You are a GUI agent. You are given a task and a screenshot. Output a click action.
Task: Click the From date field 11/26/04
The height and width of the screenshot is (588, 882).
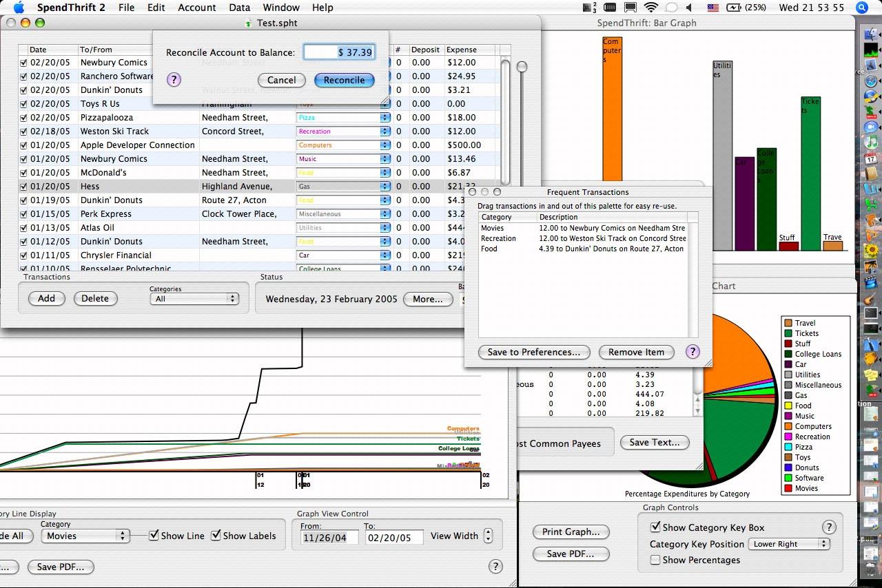click(x=329, y=538)
